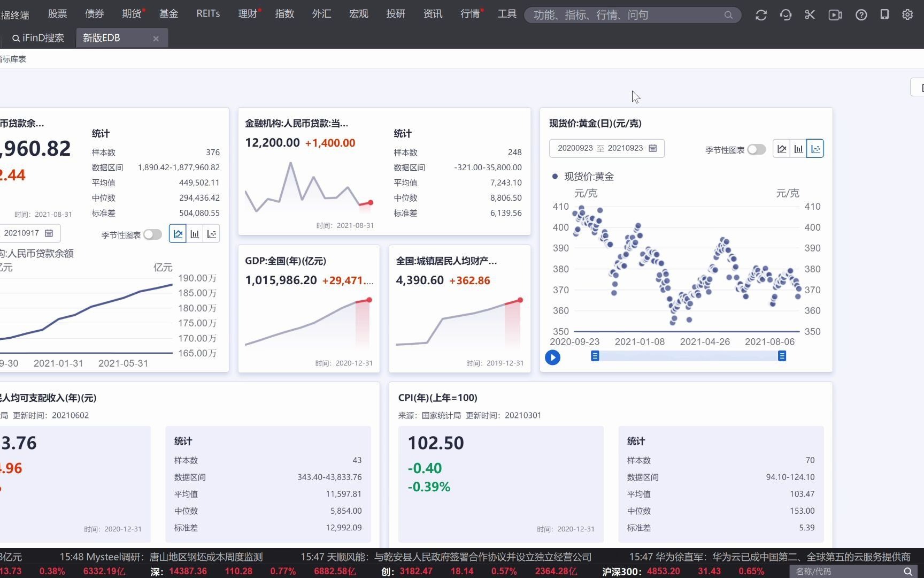Click the 现货价:黄金(日)(元/克) title

595,124
